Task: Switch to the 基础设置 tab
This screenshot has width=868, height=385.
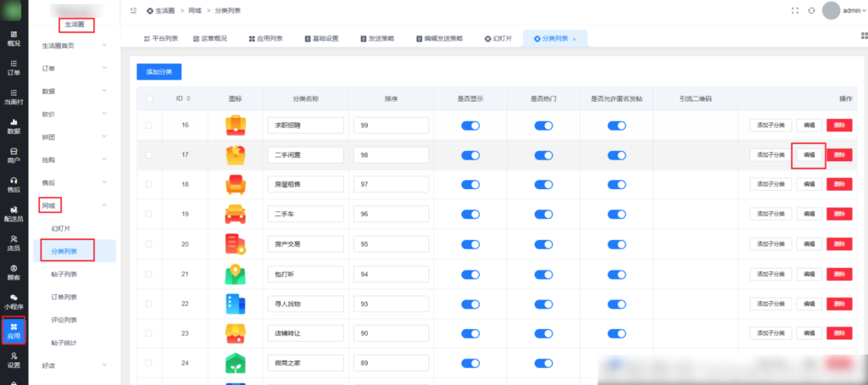Action: (x=321, y=39)
